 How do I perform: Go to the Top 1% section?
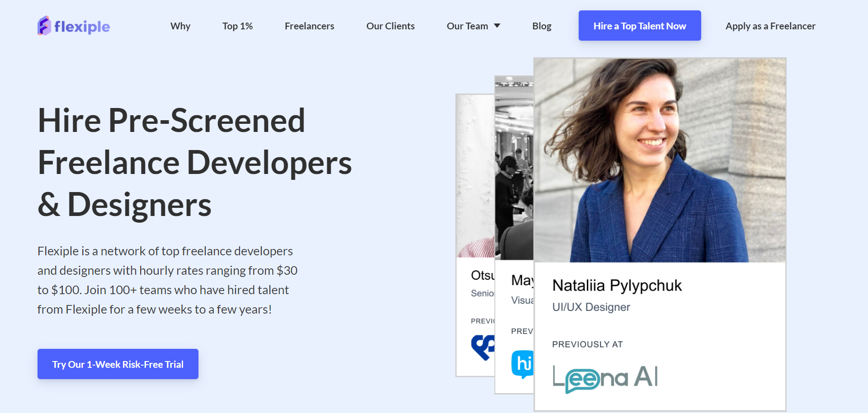coord(237,26)
